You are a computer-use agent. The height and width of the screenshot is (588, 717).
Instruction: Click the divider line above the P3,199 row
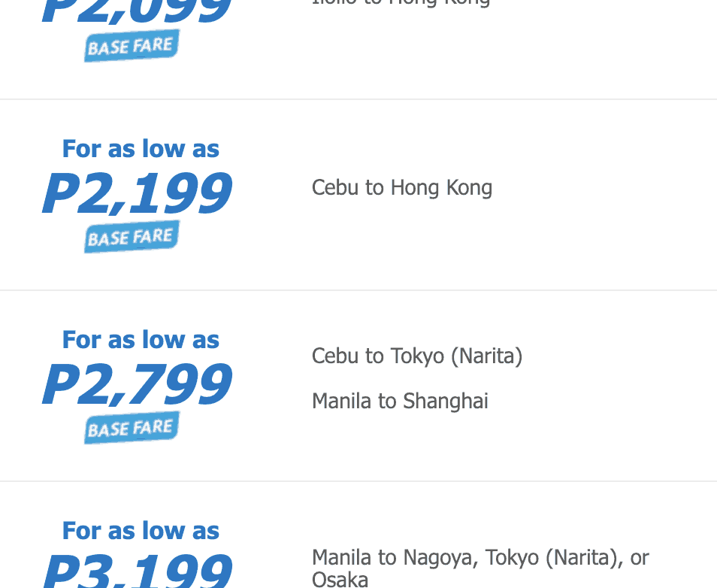(x=358, y=481)
